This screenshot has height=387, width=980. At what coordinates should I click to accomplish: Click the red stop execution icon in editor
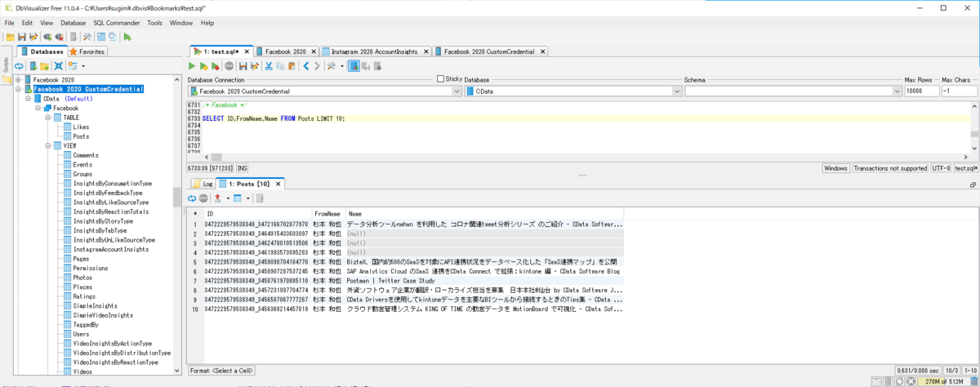click(x=229, y=65)
